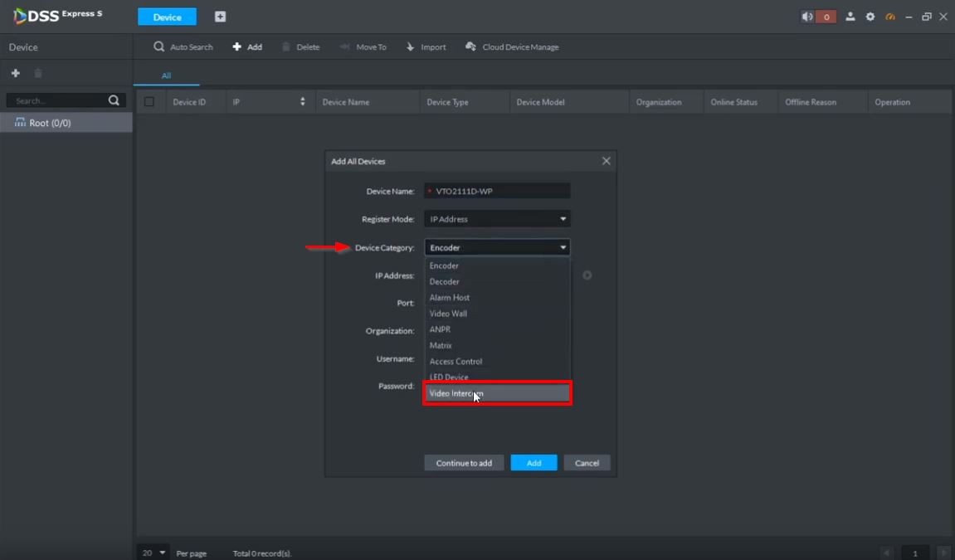Open settings gear icon in title bar
This screenshot has height=560, width=955.
870,17
